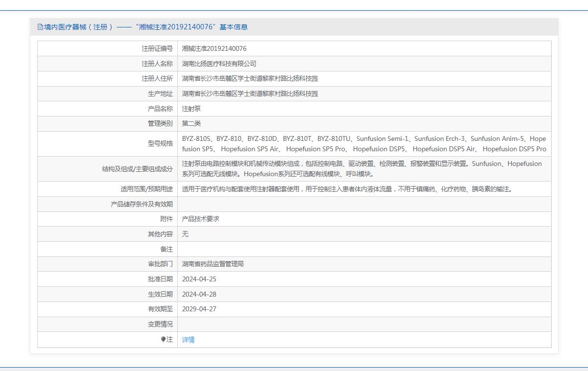The width and height of the screenshot is (588, 371).
Task: Open the 详情 link
Action: tap(188, 340)
